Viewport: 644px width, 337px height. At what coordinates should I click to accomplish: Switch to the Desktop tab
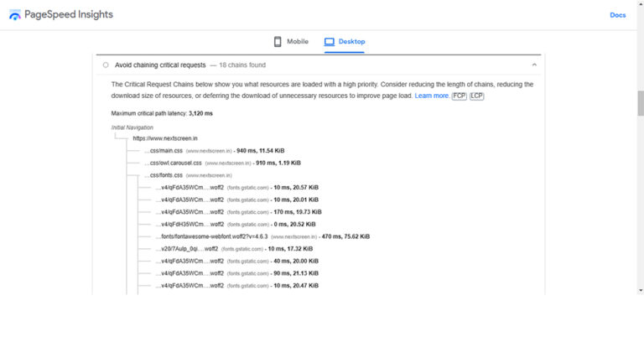344,41
